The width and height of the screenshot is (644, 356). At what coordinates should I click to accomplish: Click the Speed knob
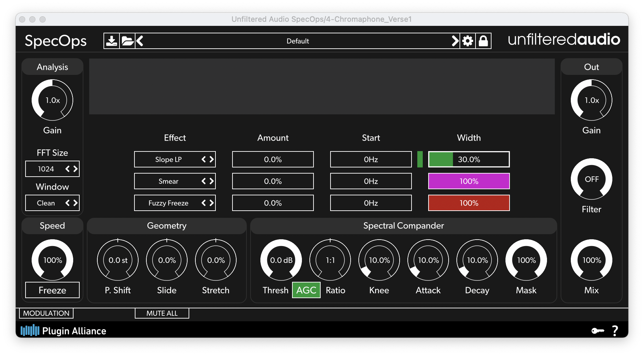coord(52,260)
